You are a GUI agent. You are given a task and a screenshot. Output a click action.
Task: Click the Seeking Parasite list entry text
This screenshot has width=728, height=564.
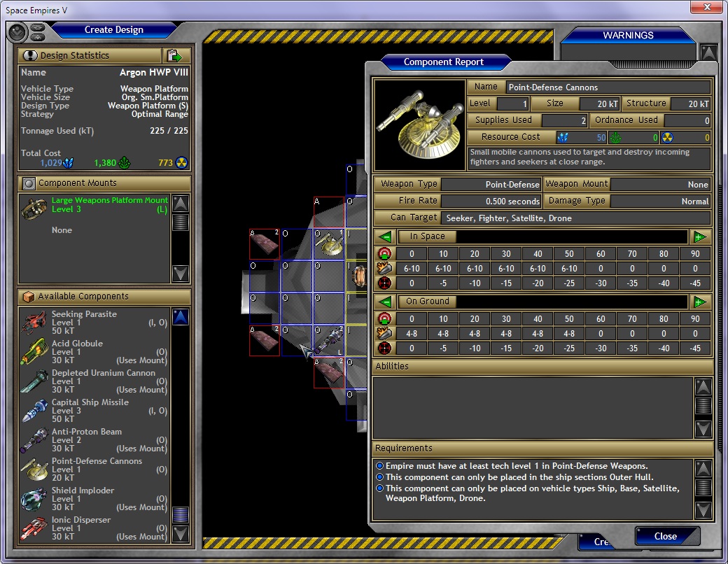[x=84, y=314]
